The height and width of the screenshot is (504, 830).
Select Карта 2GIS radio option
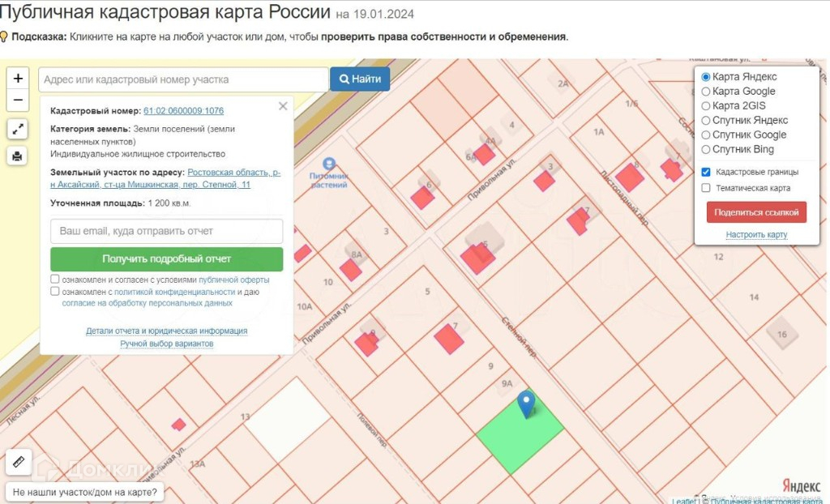click(x=706, y=106)
